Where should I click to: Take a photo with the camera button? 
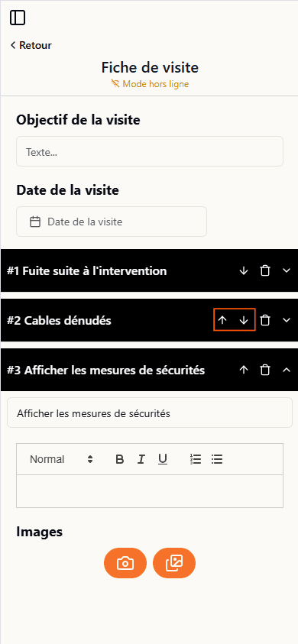(x=125, y=563)
